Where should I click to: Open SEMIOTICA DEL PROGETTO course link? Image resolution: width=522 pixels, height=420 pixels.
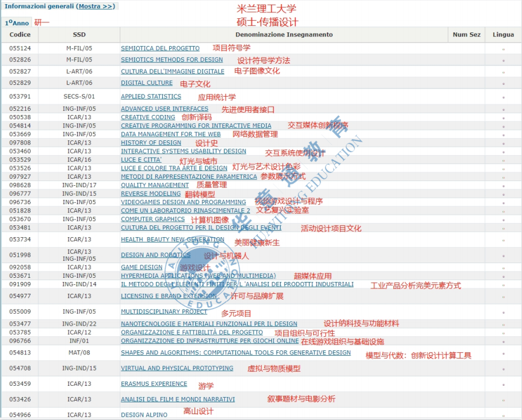point(160,48)
